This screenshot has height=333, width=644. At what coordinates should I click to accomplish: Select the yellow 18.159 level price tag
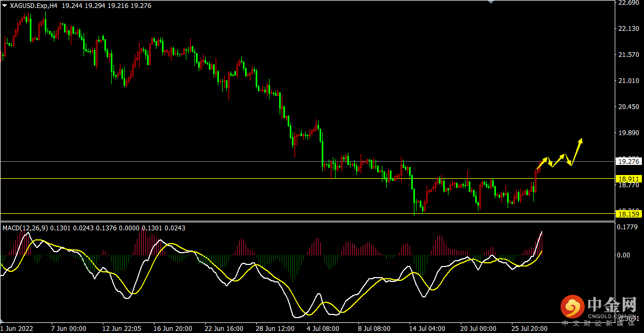tap(629, 214)
